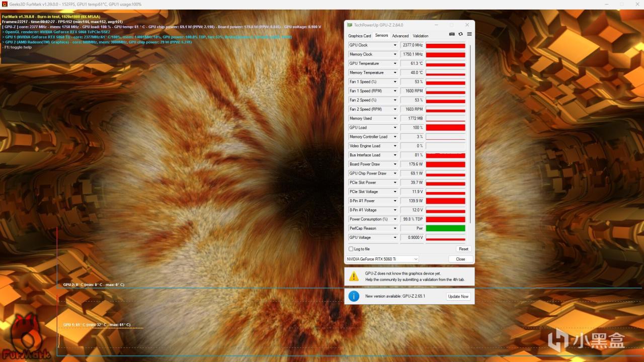Click the 48.0 °C Memory Temperature value
This screenshot has height=362, width=644.
tap(412, 73)
